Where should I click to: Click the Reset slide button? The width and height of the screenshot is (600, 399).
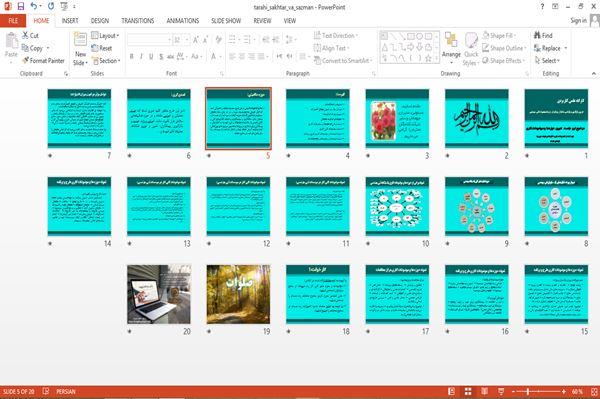(x=102, y=48)
